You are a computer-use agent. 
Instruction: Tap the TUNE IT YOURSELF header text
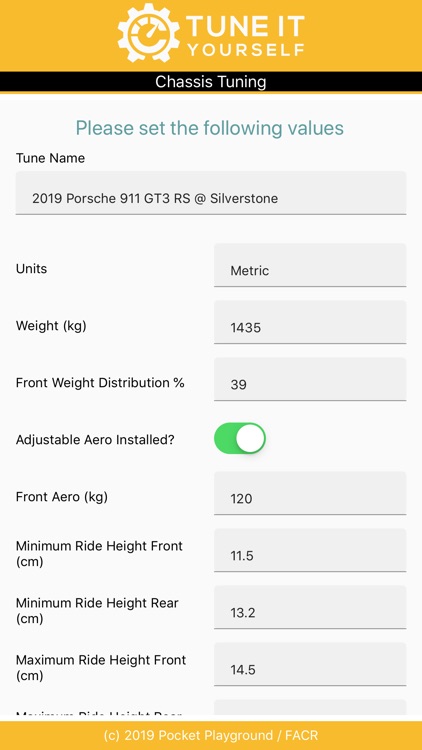[x=245, y=35]
